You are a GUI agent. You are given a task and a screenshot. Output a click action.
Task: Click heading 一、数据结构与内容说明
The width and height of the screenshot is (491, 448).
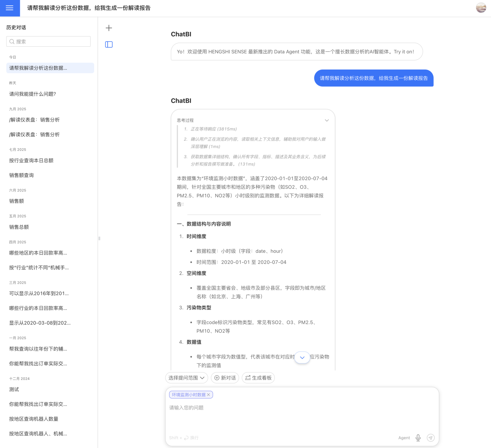click(204, 224)
